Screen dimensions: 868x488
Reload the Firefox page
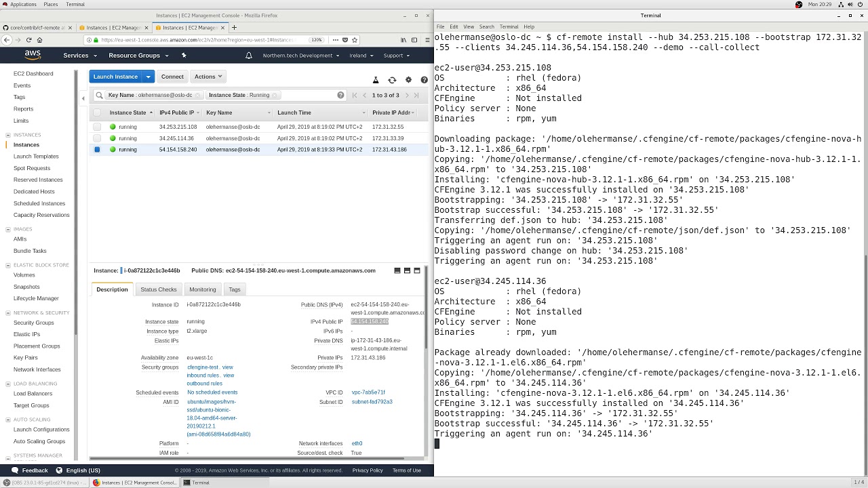point(29,40)
